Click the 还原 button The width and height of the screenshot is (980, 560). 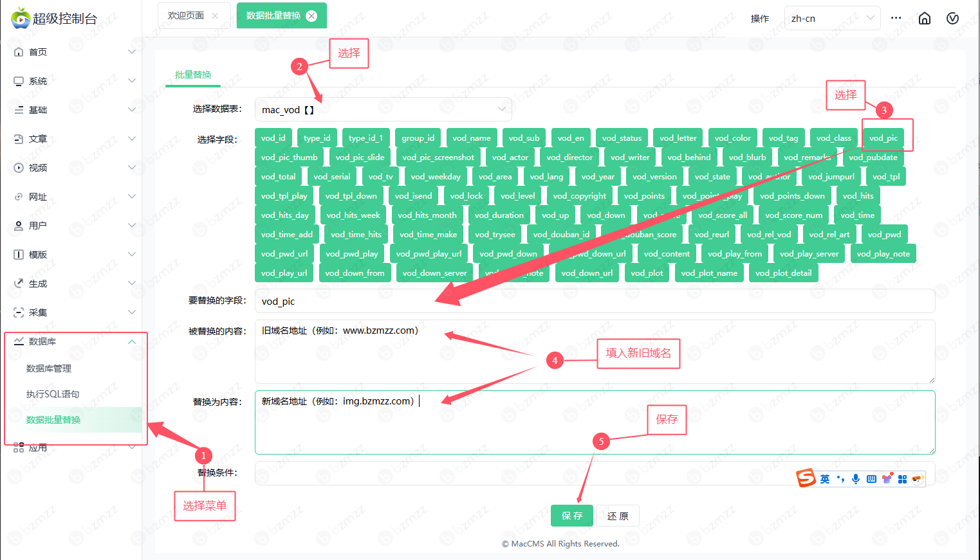tap(617, 516)
